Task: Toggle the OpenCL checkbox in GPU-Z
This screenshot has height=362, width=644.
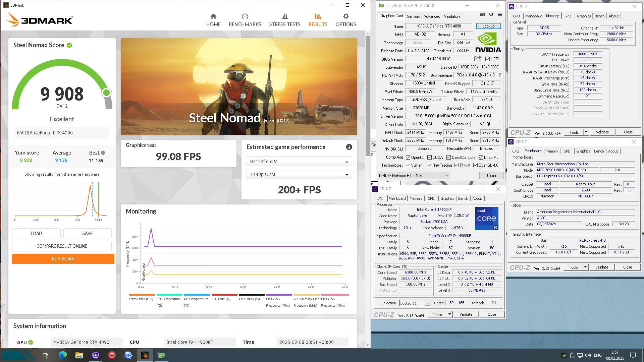Action: tap(408, 158)
